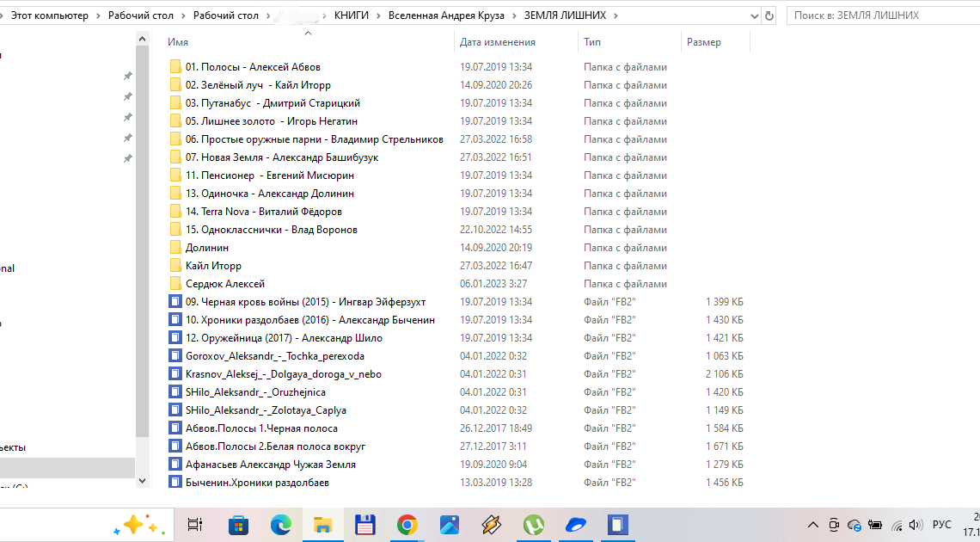Open Task View on the taskbar
The image size is (980, 542).
click(x=195, y=524)
